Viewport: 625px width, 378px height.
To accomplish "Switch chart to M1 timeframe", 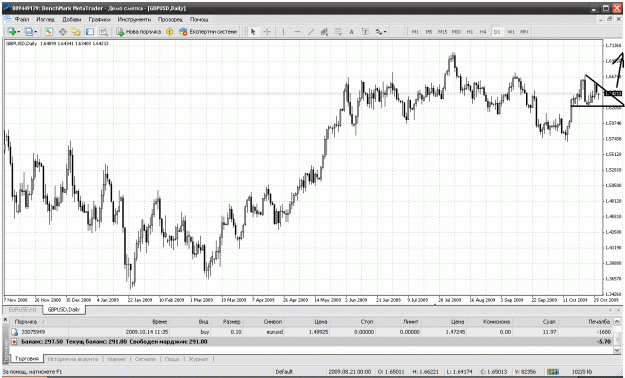I will 415,32.
